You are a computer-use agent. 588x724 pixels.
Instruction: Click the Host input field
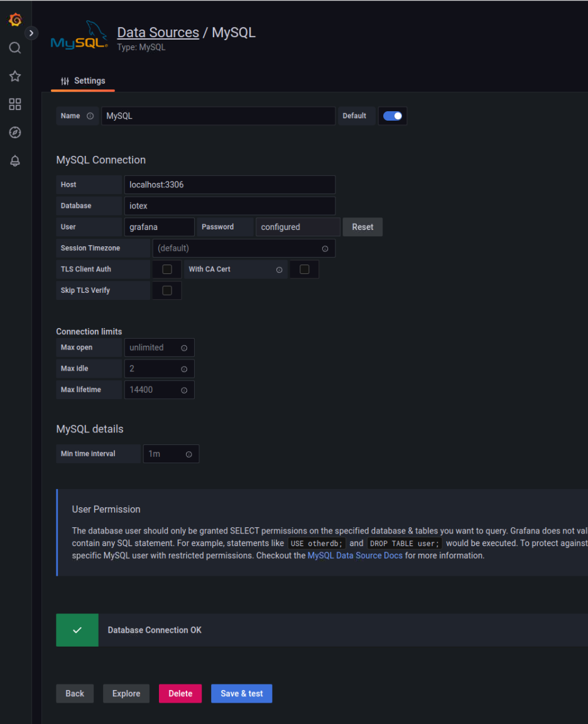coord(229,185)
